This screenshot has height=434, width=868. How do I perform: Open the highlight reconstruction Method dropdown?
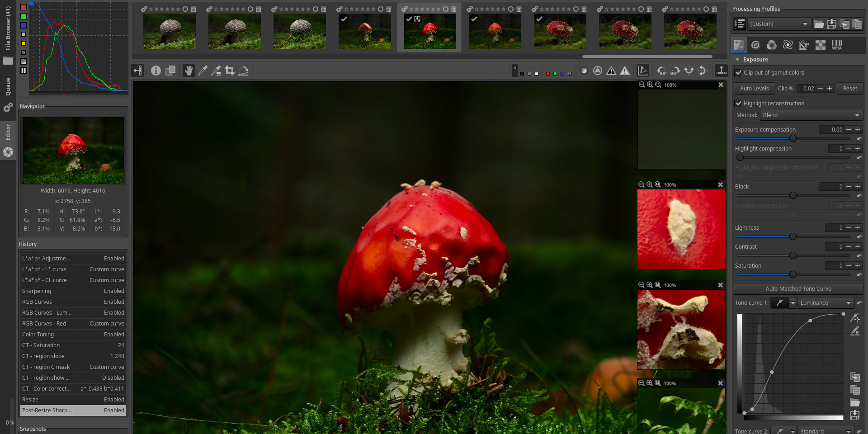(x=811, y=115)
